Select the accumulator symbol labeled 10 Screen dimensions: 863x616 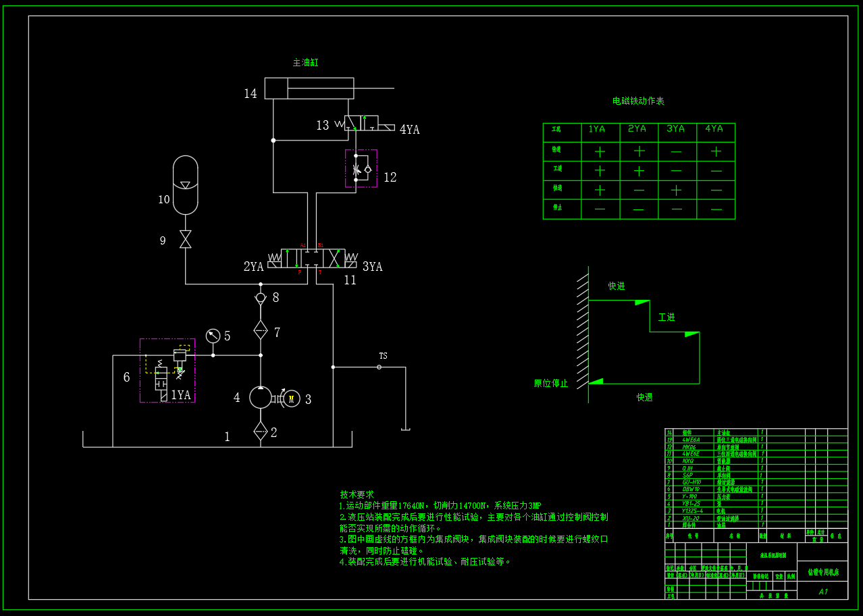coord(186,185)
